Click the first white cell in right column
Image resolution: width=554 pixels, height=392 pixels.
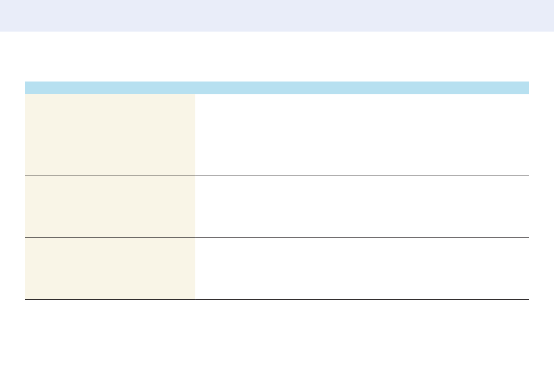click(x=362, y=135)
